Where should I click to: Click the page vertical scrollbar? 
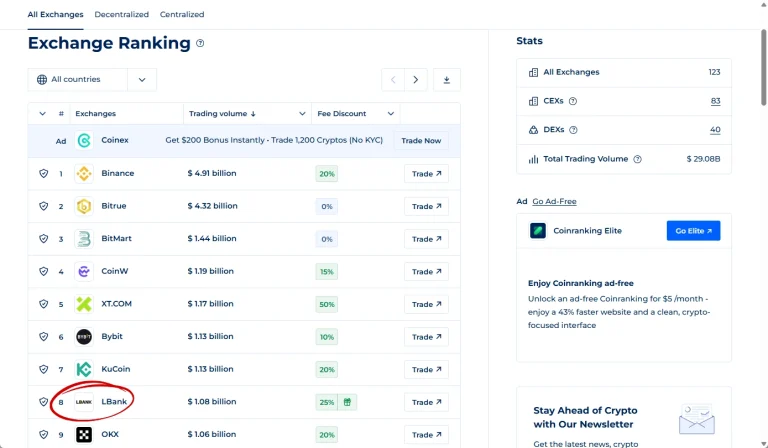[x=764, y=67]
